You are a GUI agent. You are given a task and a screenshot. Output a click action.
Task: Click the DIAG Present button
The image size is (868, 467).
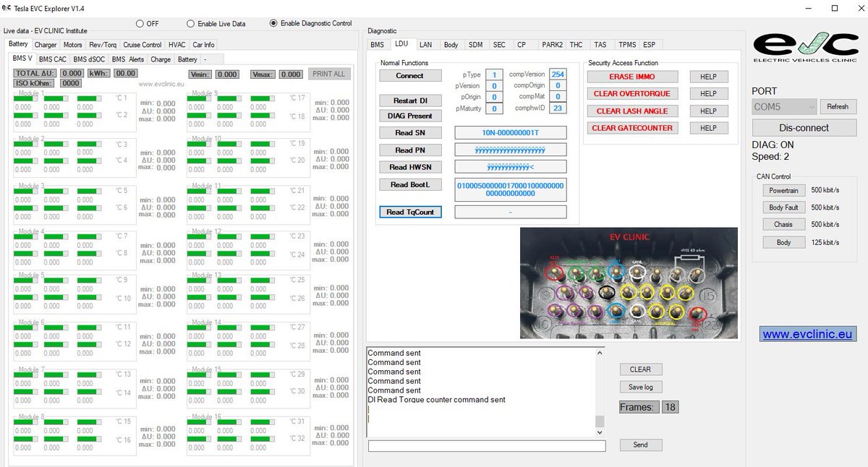pyautogui.click(x=410, y=116)
